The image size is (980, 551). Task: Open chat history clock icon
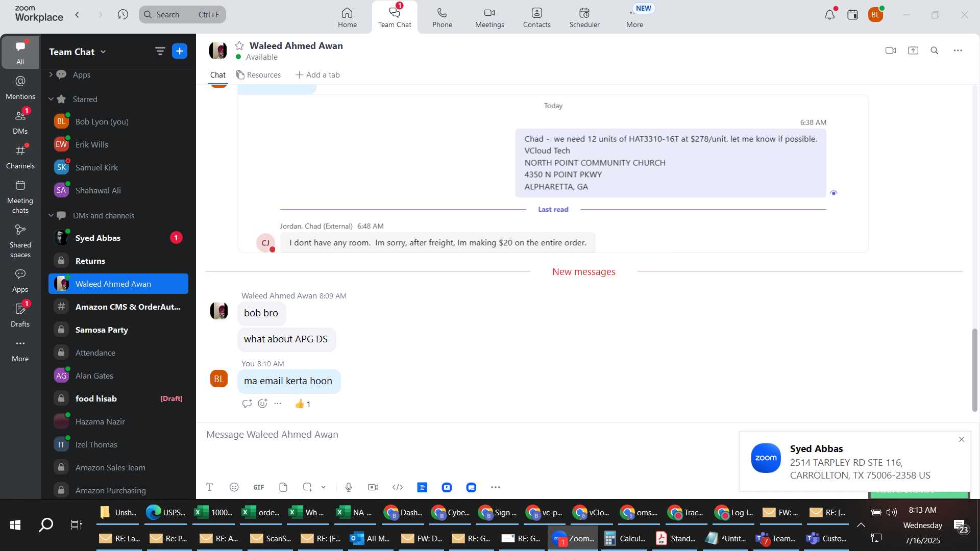(x=122, y=14)
